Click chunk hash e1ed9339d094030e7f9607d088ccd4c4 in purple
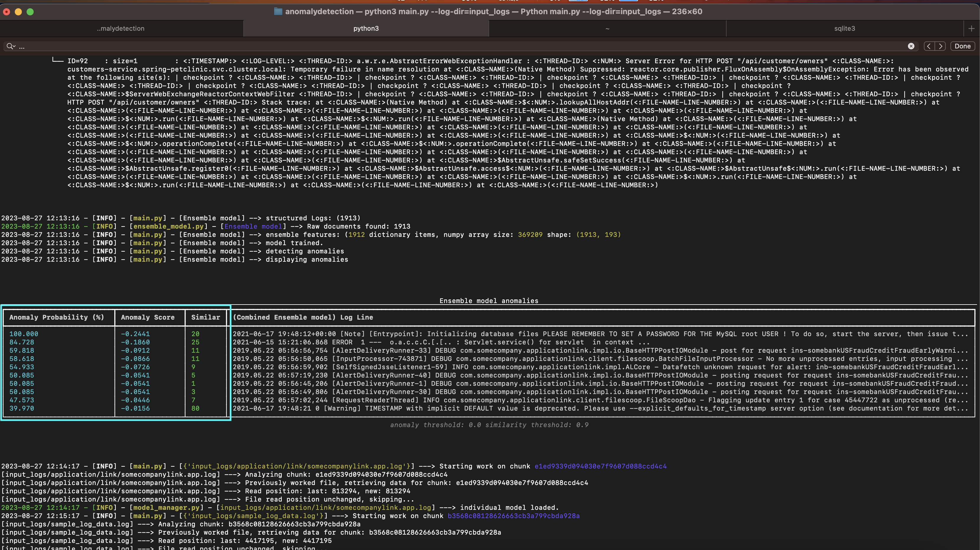 coord(600,466)
